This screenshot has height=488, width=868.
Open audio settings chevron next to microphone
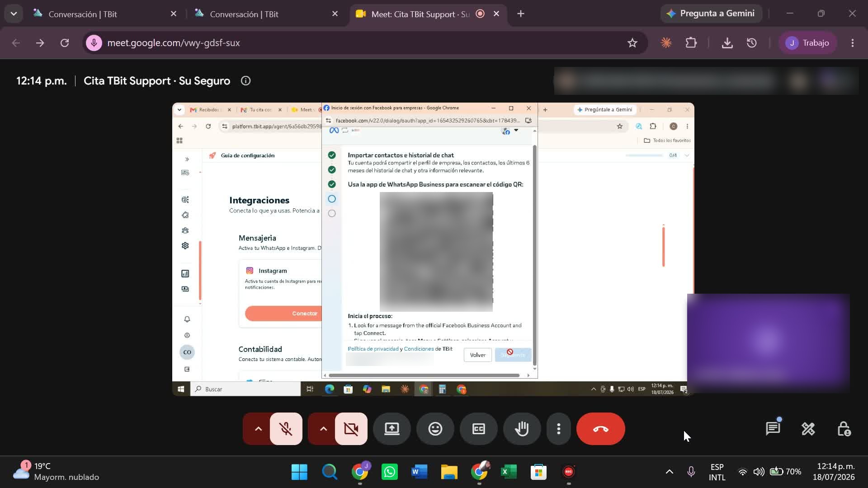pos(258,429)
